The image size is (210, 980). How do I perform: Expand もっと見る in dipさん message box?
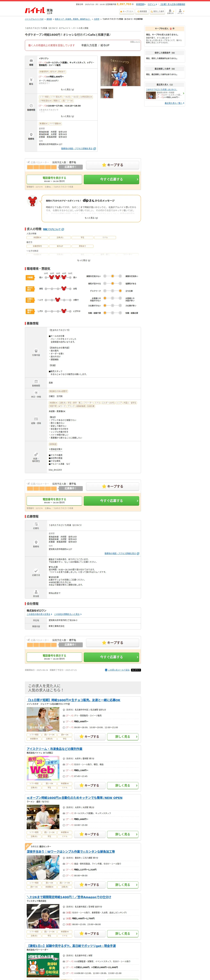coord(91,218)
